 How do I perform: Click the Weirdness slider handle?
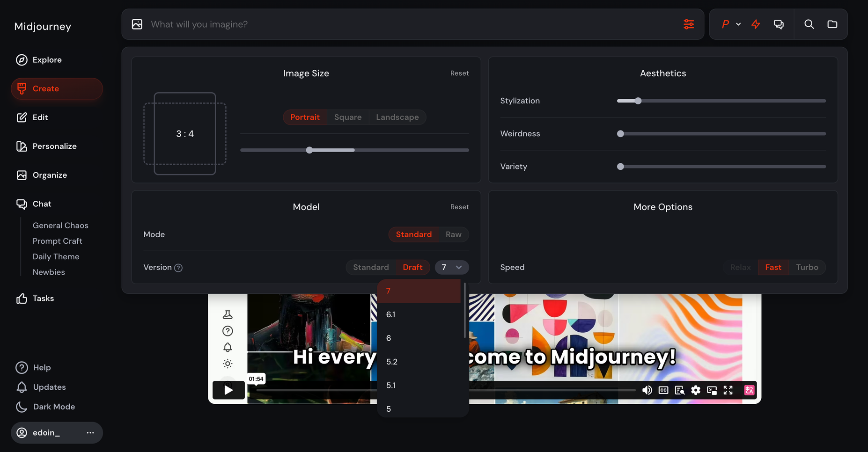click(620, 134)
